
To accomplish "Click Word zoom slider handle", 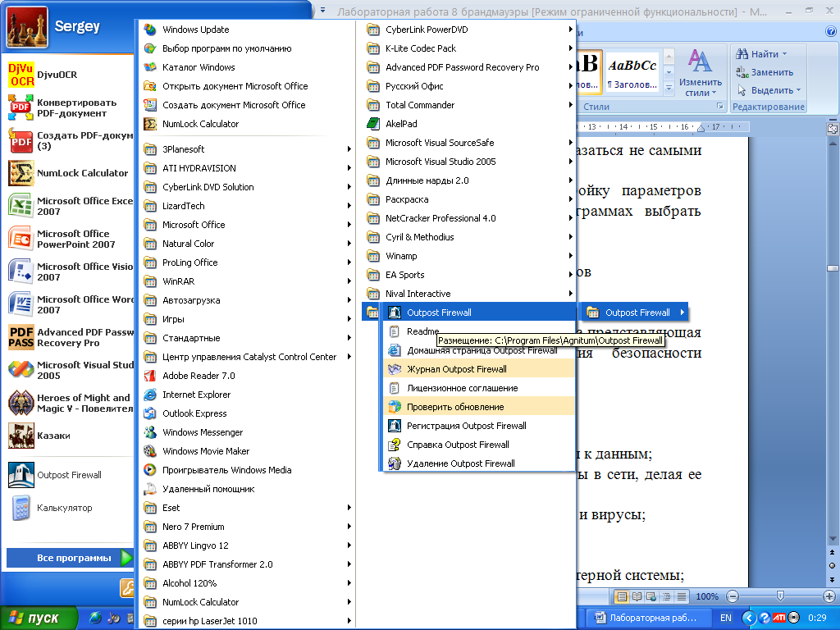I will click(x=780, y=596).
